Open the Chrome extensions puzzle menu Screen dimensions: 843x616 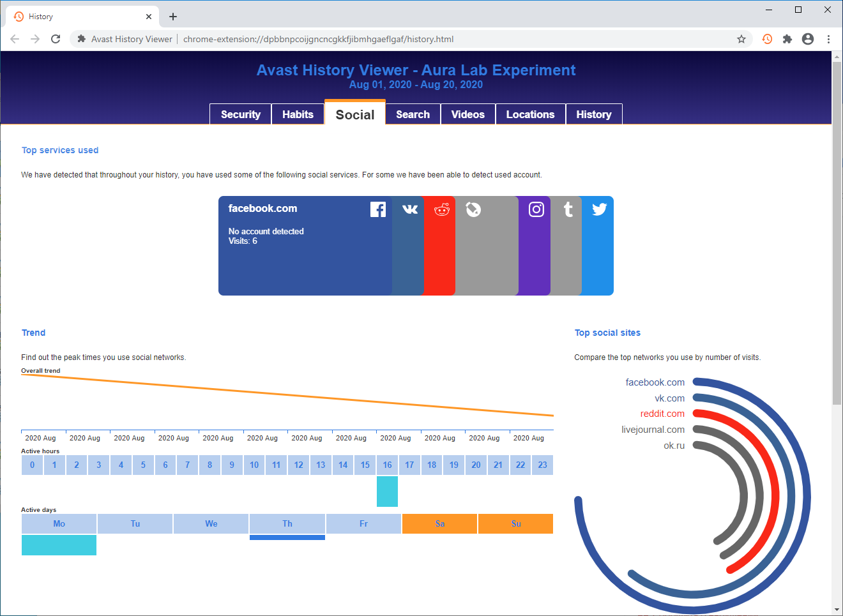[787, 39]
